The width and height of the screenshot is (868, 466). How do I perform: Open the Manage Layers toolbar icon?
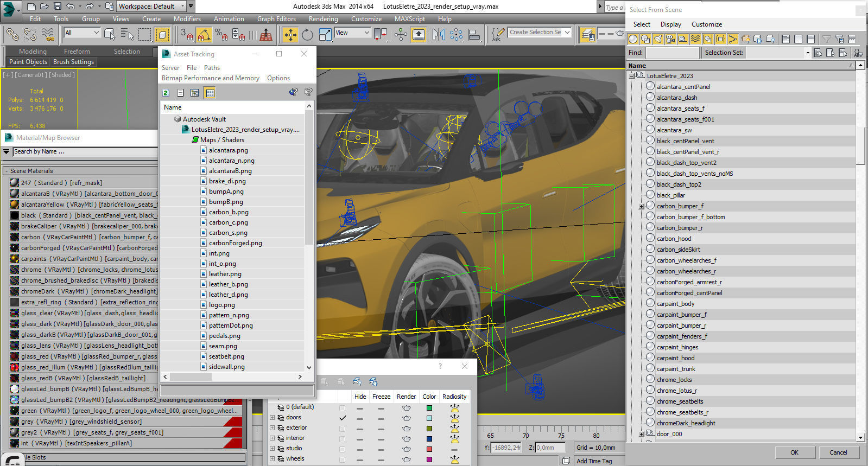[587, 35]
